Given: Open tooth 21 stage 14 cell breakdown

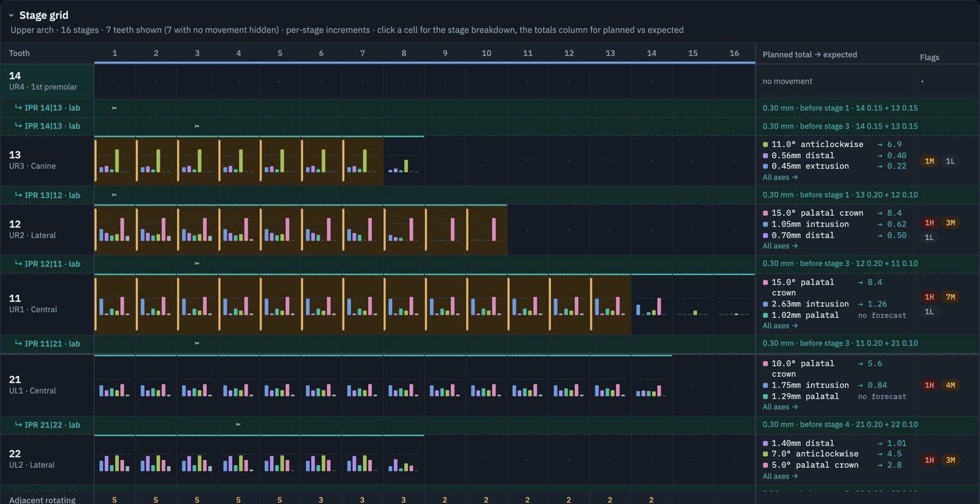Looking at the screenshot, I should click(x=652, y=385).
